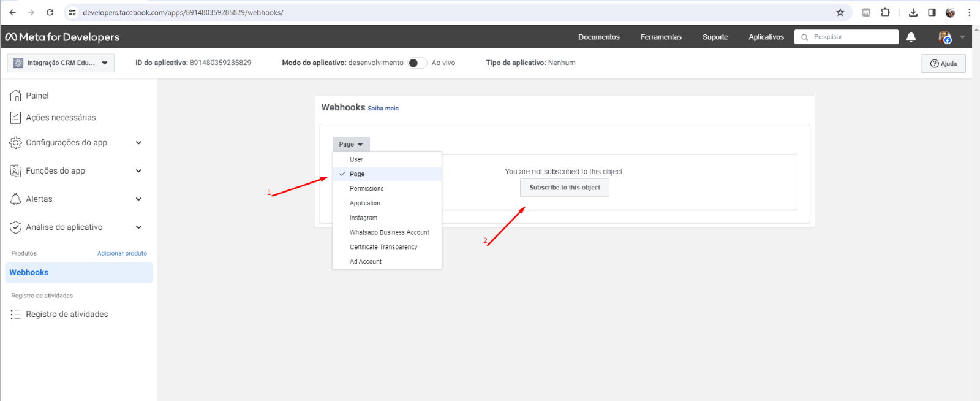Click the Tipo de aplicativo: Nenhum text
This screenshot has height=401, width=980.
pos(530,63)
